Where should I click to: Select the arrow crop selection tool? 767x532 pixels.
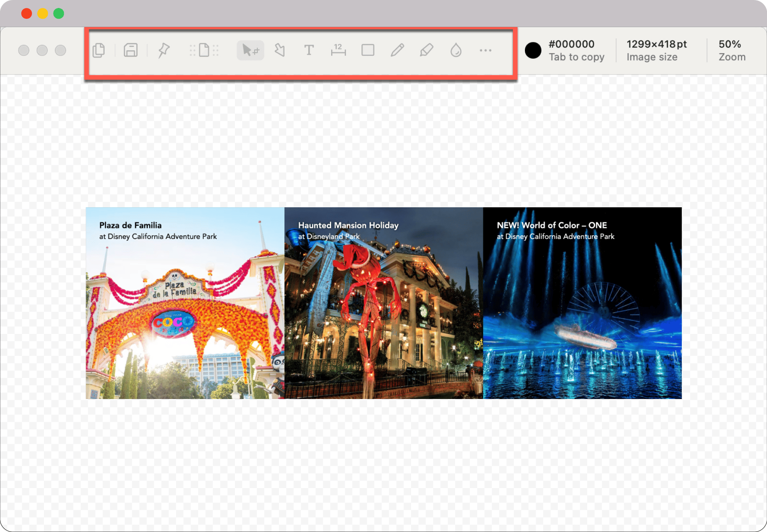click(x=250, y=50)
